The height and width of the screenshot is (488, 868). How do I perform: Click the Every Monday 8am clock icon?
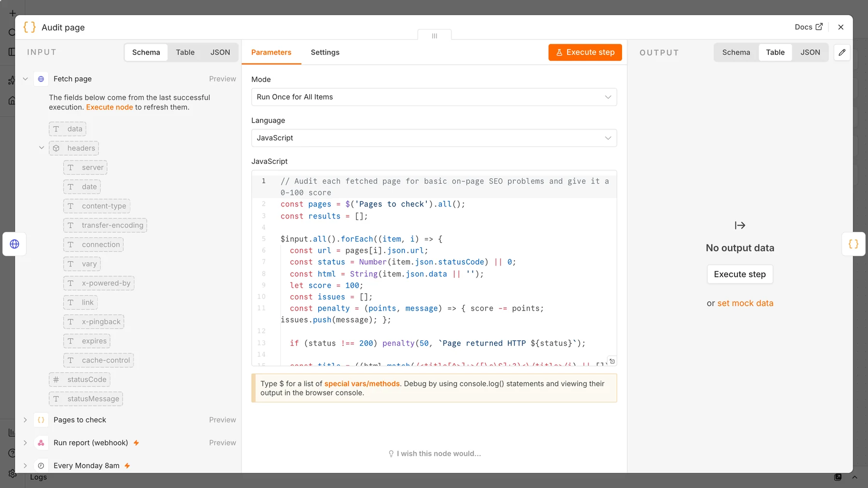tap(41, 465)
